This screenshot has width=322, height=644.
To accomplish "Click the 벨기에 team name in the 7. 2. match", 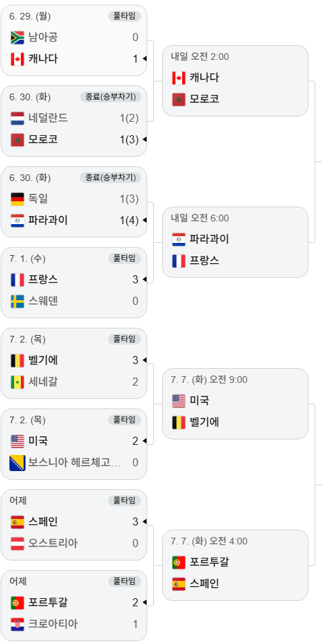I will click(43, 360).
